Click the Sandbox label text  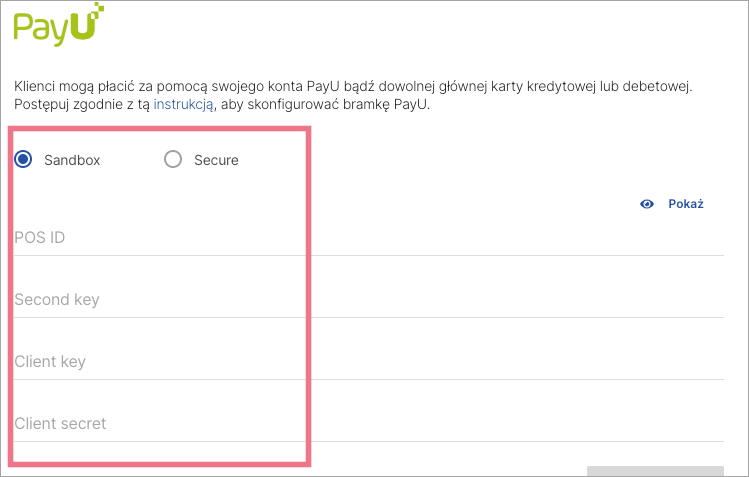click(x=72, y=160)
